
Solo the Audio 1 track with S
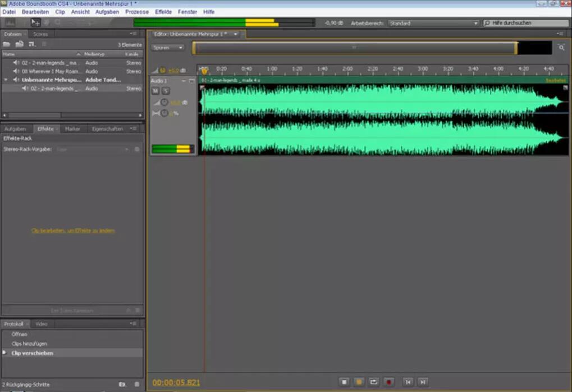click(x=166, y=91)
